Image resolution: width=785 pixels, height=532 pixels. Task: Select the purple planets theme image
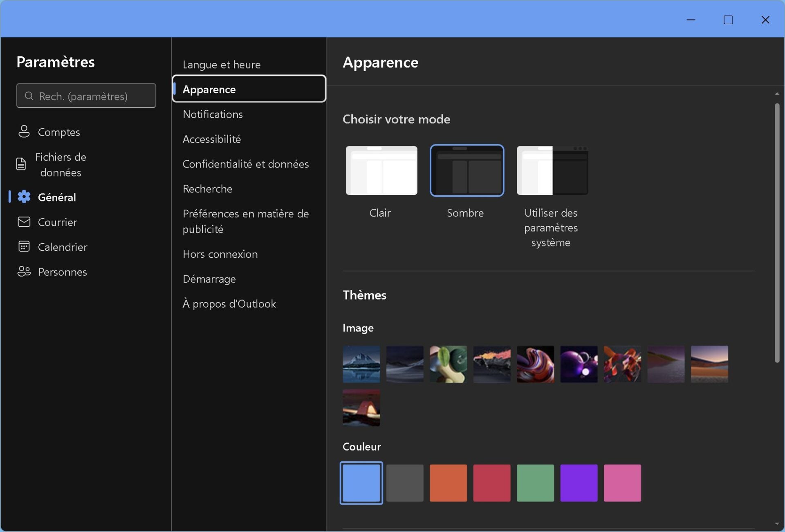click(x=579, y=364)
